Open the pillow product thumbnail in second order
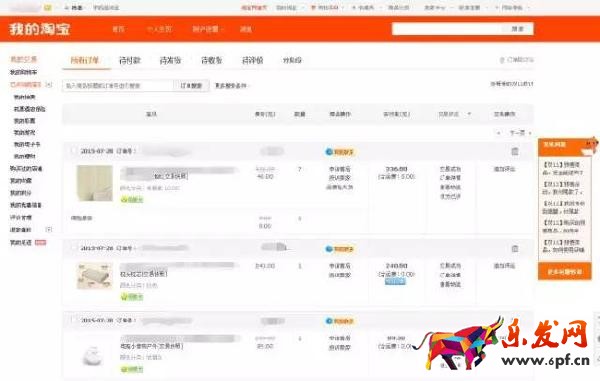Viewport: 600px width, 381px height. point(95,276)
